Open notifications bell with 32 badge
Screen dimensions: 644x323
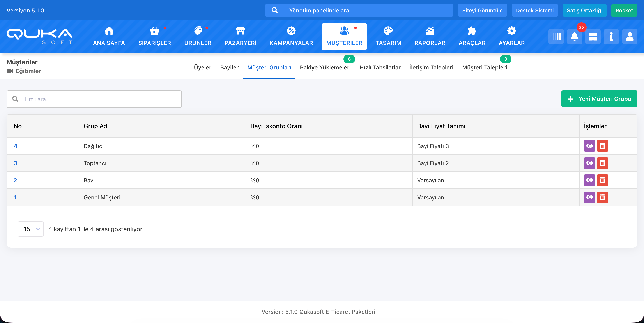coord(574,37)
